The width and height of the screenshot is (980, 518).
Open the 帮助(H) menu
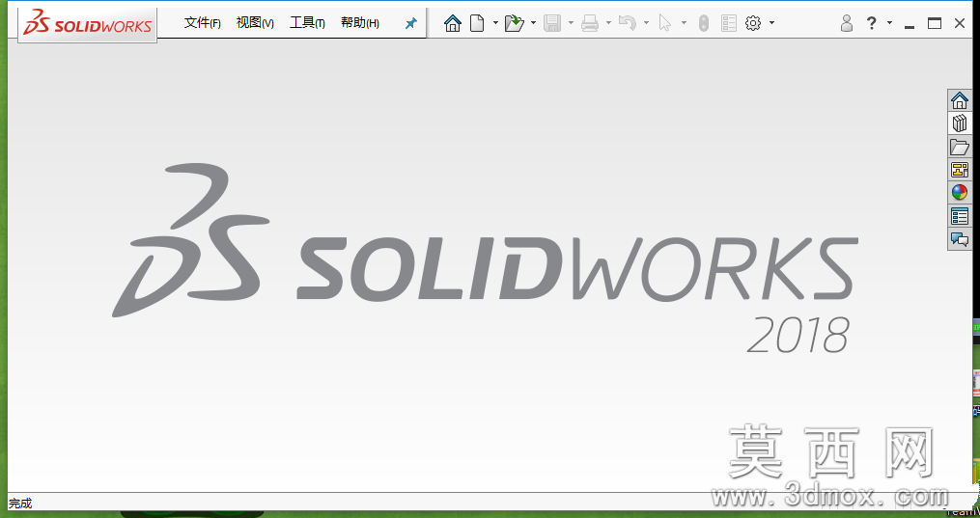pos(359,23)
